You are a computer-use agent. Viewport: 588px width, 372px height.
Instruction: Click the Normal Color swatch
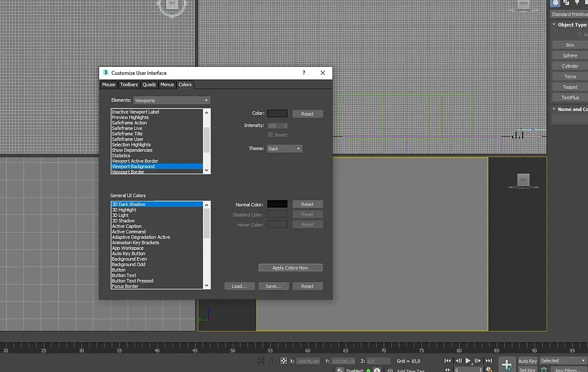pyautogui.click(x=277, y=204)
